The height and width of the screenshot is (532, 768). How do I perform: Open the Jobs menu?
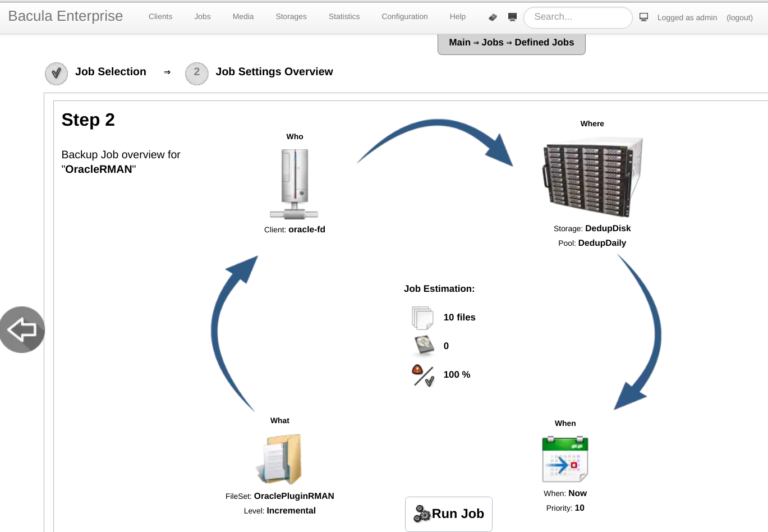(x=203, y=17)
